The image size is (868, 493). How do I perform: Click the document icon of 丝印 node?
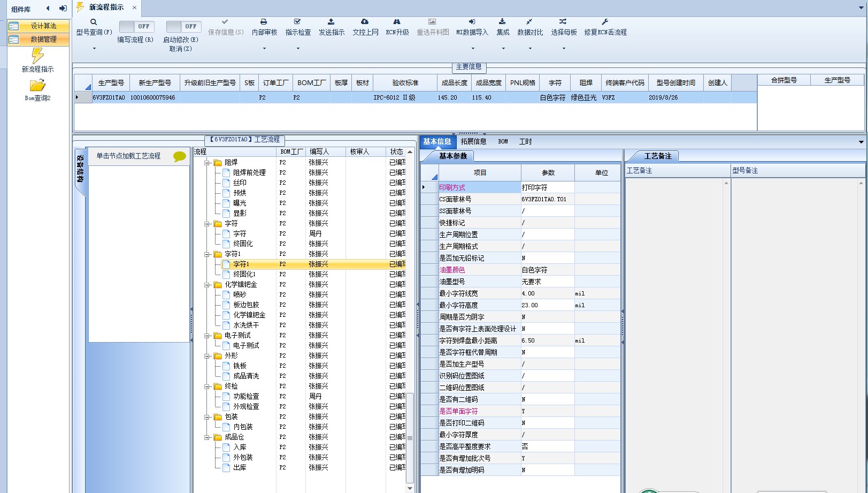[x=226, y=183]
